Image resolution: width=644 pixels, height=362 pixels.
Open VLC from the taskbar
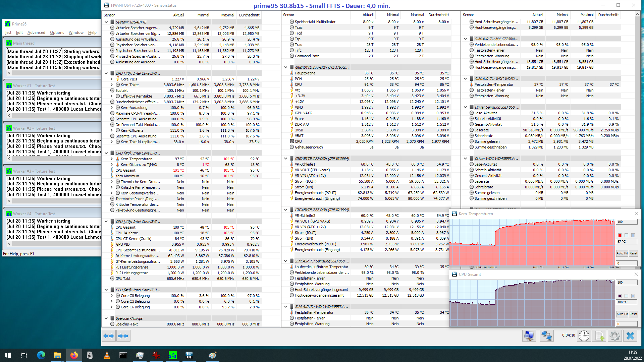pos(107,355)
